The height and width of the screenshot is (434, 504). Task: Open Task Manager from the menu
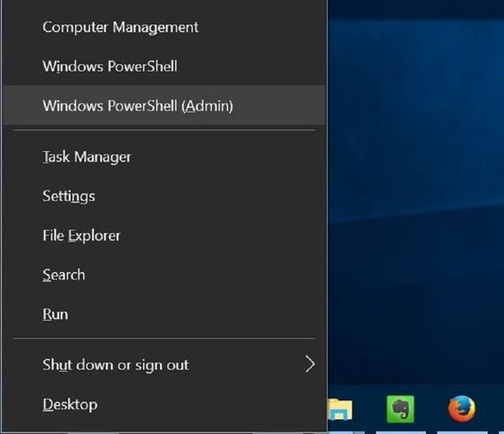point(87,157)
